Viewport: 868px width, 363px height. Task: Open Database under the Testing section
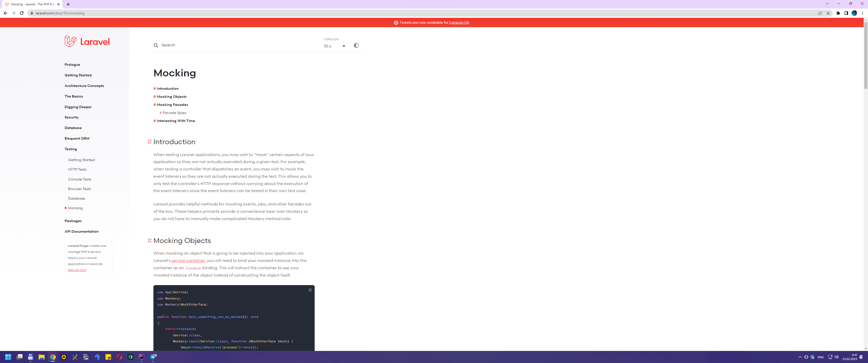[76, 198]
